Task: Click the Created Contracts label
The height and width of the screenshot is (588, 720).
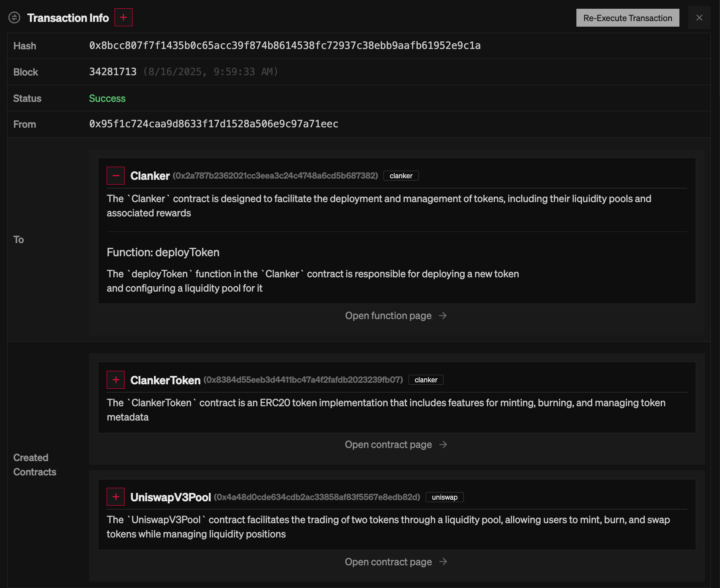Action: tap(35, 465)
